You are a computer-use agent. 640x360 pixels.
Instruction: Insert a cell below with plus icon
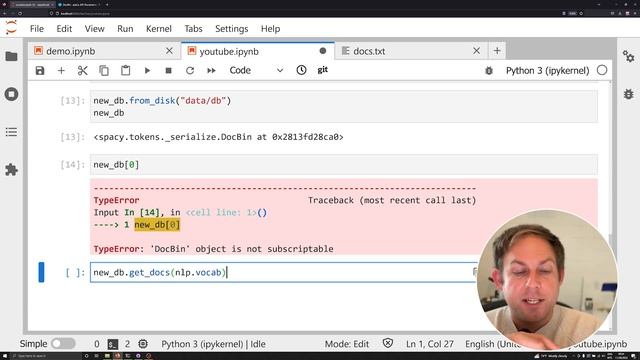tap(61, 71)
